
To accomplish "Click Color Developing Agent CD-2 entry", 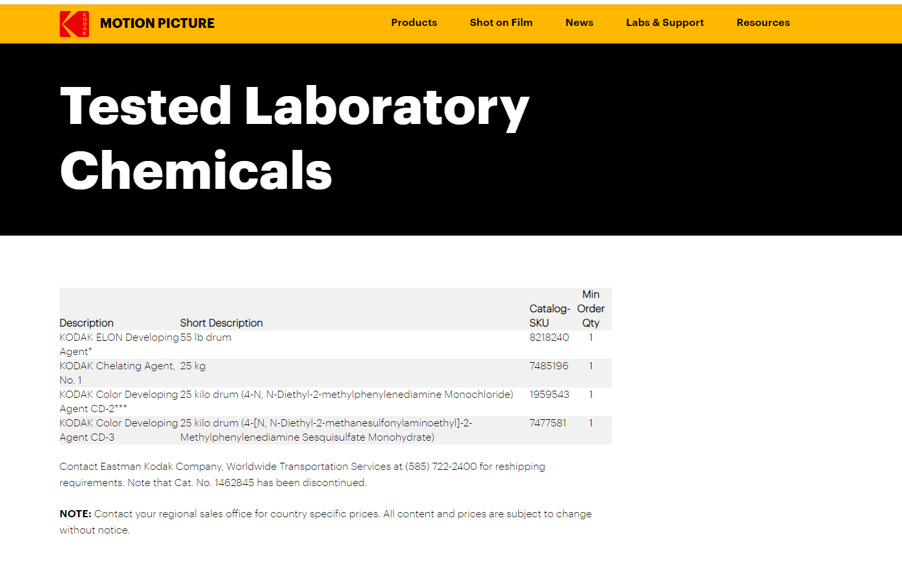I will coord(118,395).
